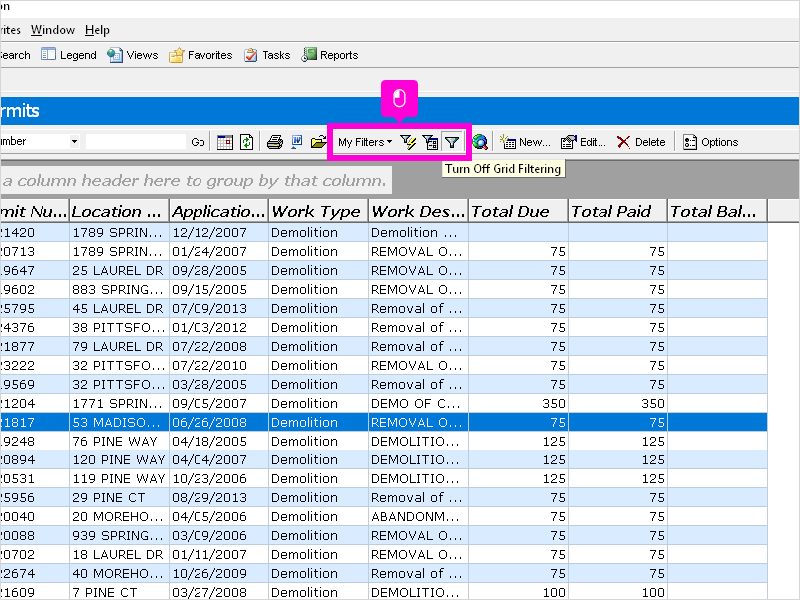Click the 7 PINE CT location cell

pyautogui.click(x=119, y=592)
